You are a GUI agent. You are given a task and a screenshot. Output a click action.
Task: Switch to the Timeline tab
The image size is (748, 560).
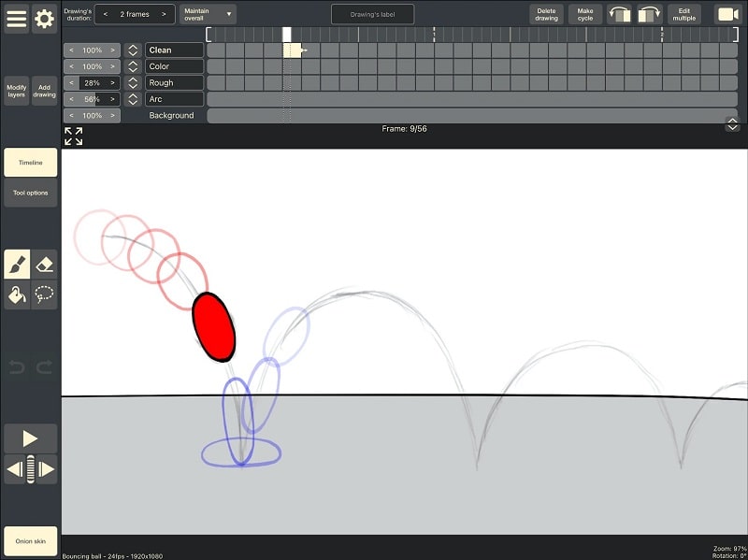click(29, 162)
